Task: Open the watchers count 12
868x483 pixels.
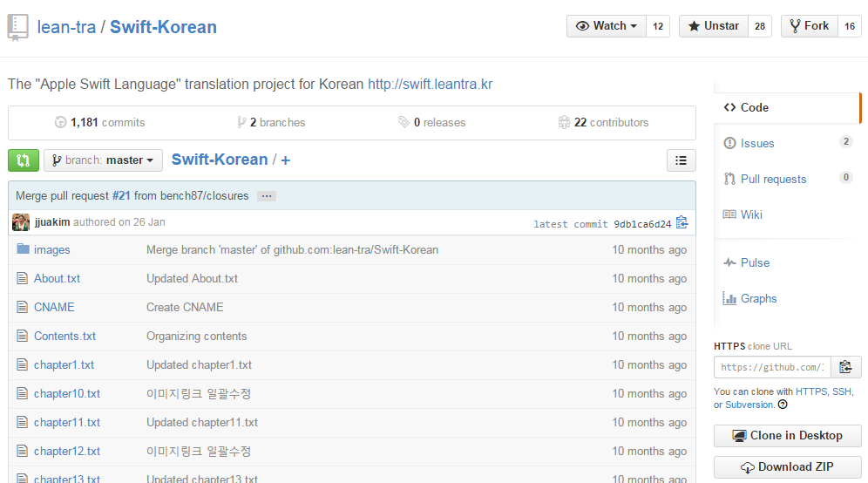Action: coord(658,26)
